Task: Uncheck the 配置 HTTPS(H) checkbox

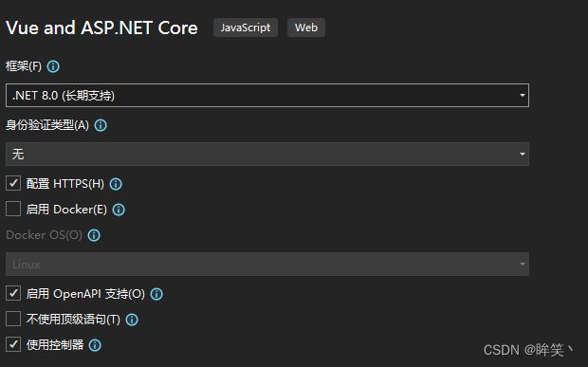Action: 13,183
